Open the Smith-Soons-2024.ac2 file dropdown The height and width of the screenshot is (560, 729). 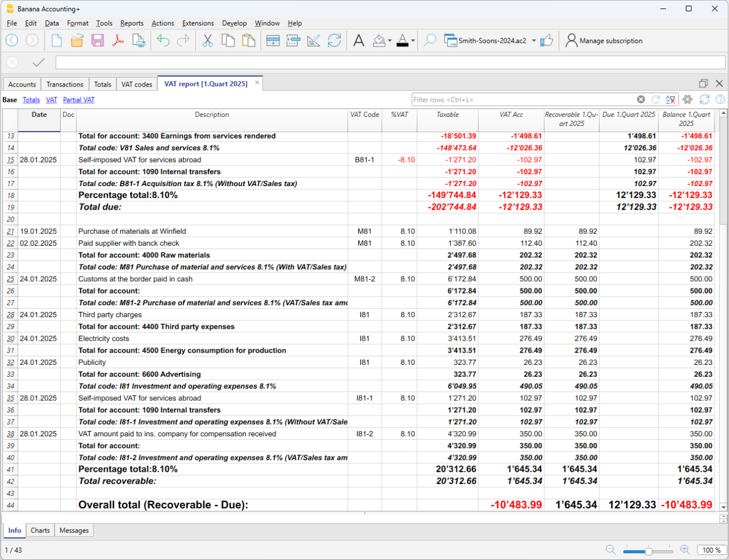(534, 40)
